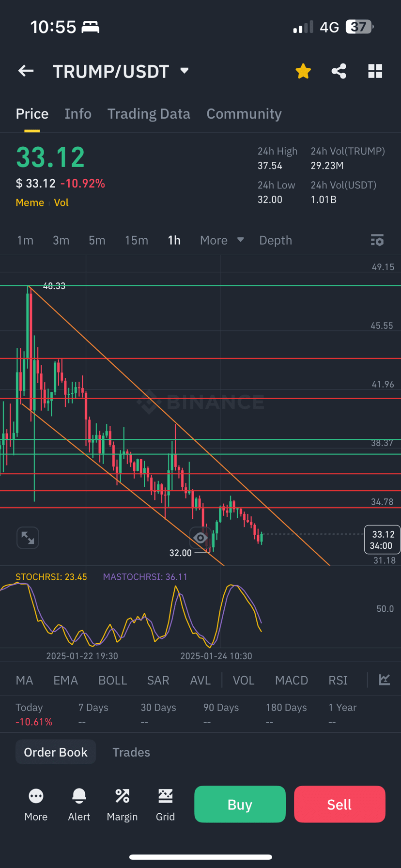401x868 pixels.
Task: Tap the Meme tag
Action: 30,202
